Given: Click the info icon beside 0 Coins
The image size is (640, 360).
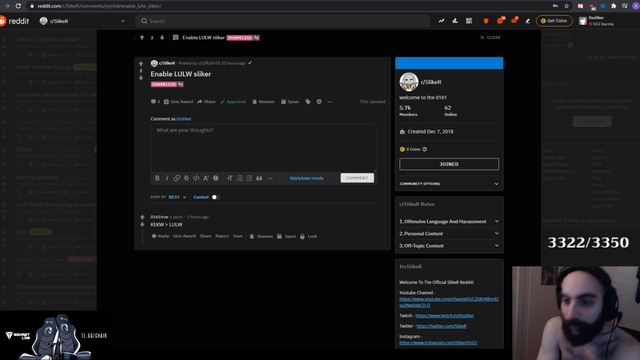Looking at the screenshot, I should click(x=424, y=149).
